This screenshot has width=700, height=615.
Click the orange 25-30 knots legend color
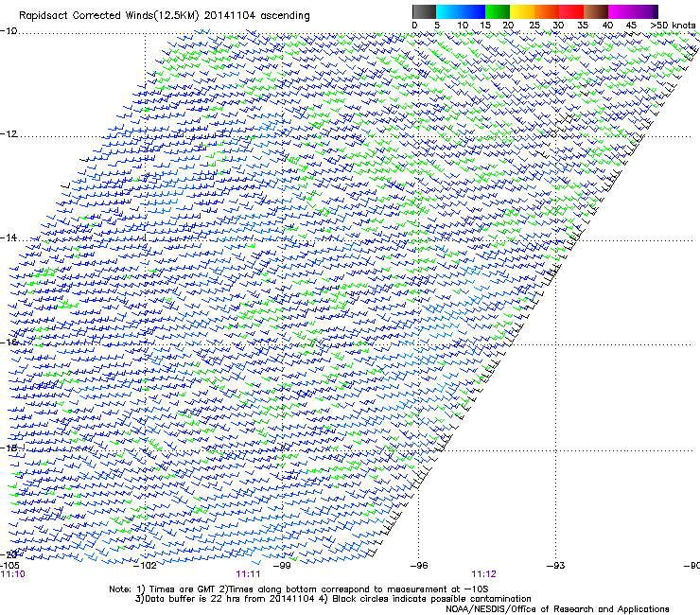[547, 11]
